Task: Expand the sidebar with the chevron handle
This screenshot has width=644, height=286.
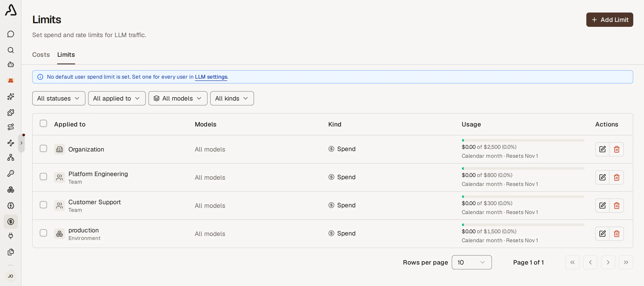Action: [21, 143]
